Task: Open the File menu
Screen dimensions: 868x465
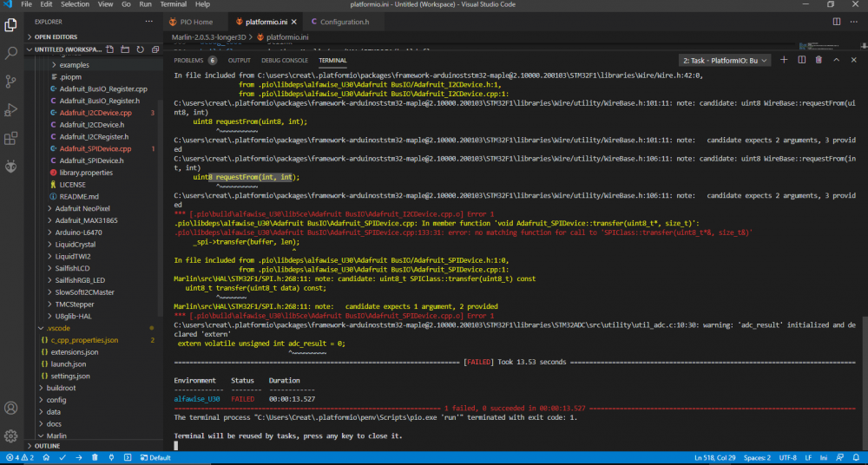Action: click(27, 4)
